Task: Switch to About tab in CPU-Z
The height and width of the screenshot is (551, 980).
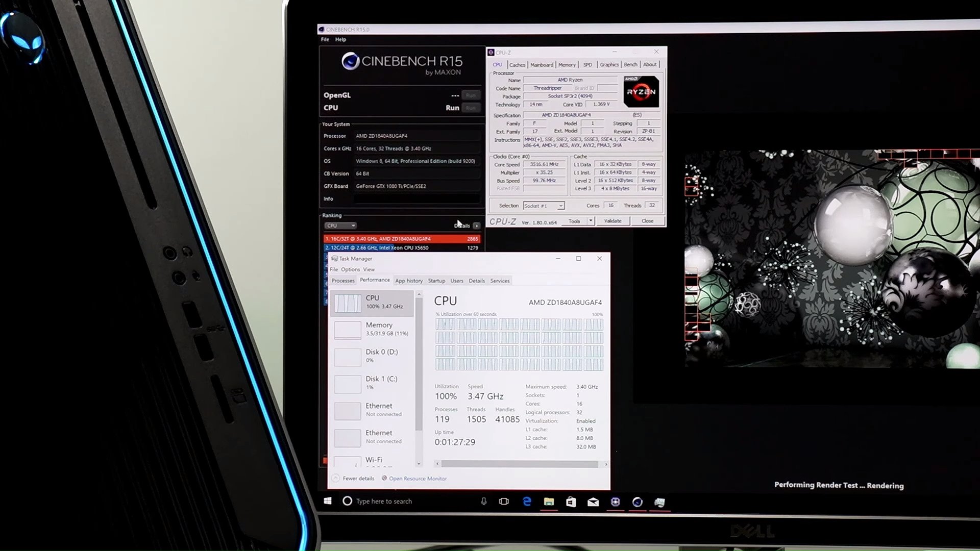Action: pyautogui.click(x=650, y=64)
